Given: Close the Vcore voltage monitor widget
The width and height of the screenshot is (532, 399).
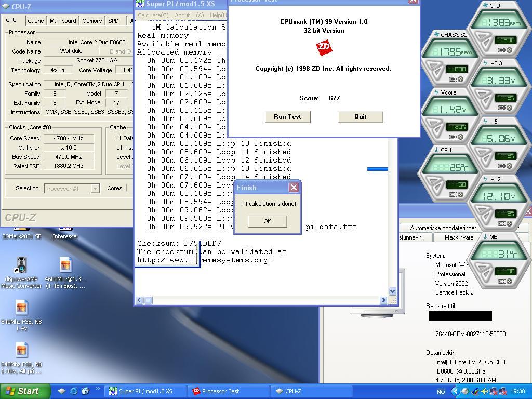Looking at the screenshot, I should pos(460,137).
